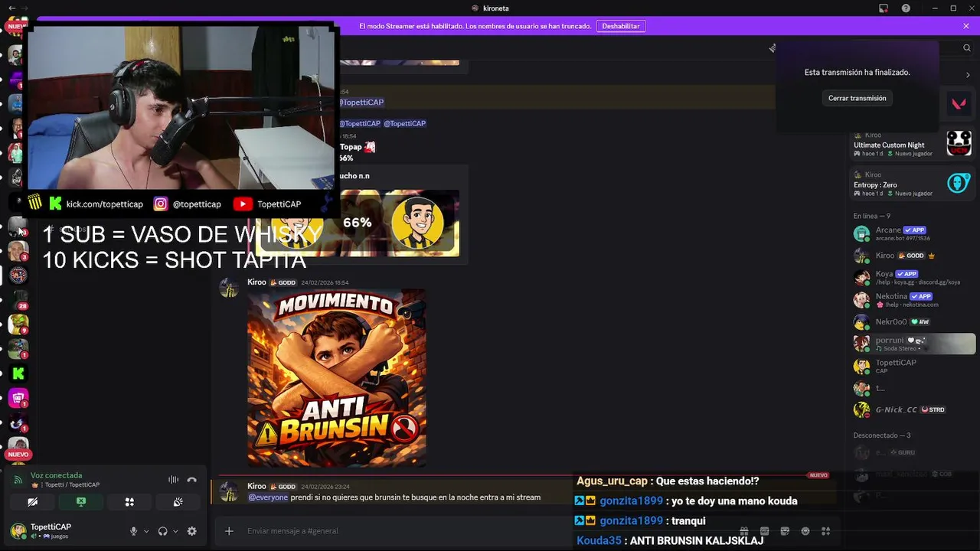980x551 pixels.
Task: Open Kiroo's avatar beside Anti Brunsin image
Action: [229, 289]
